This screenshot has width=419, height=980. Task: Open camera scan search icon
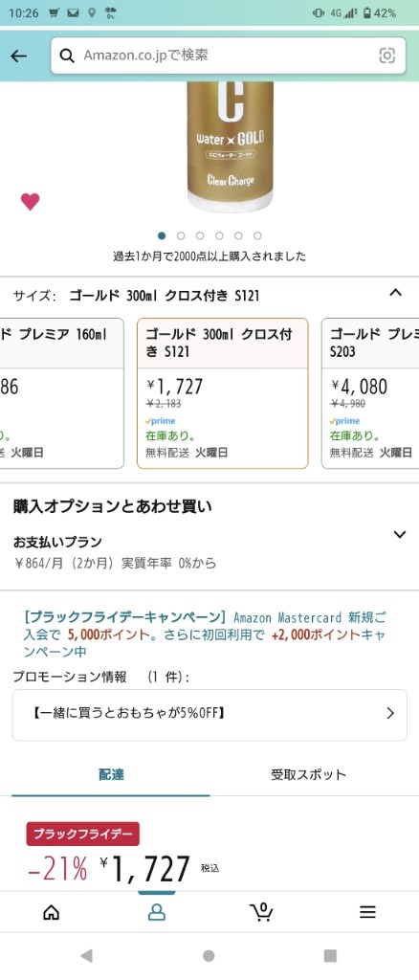[x=387, y=56]
